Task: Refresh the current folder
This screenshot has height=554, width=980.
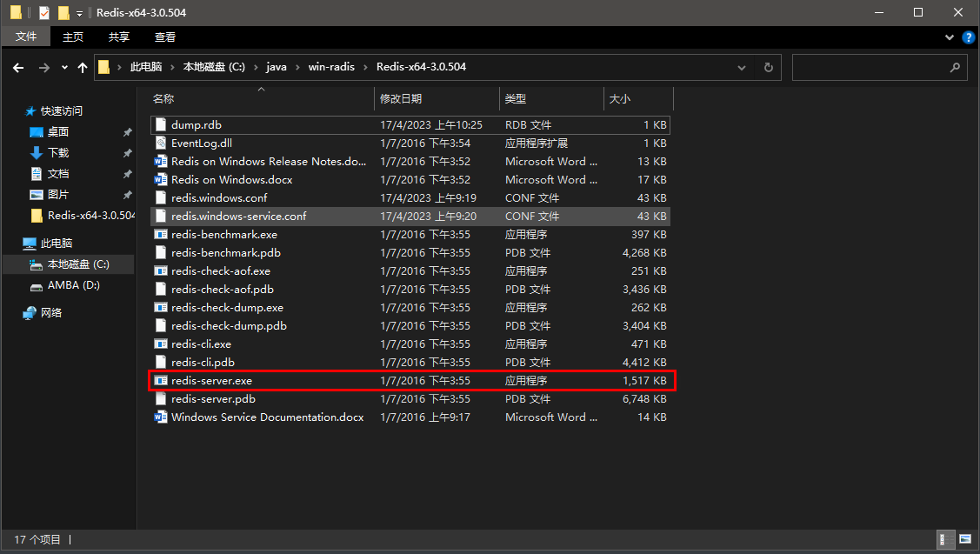Action: [768, 68]
